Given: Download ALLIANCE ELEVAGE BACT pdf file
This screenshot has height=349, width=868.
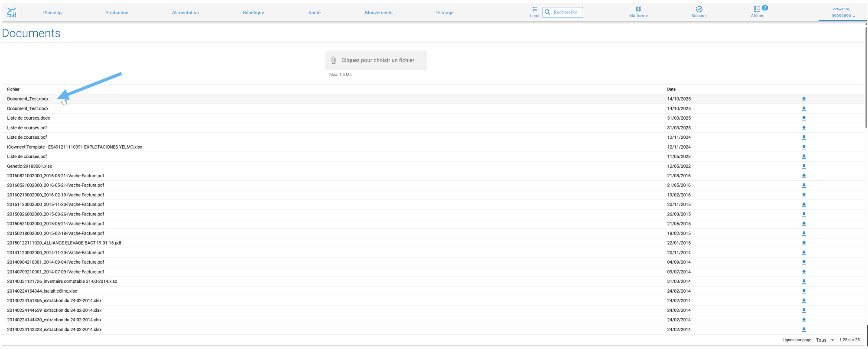Looking at the screenshot, I should coord(803,243).
